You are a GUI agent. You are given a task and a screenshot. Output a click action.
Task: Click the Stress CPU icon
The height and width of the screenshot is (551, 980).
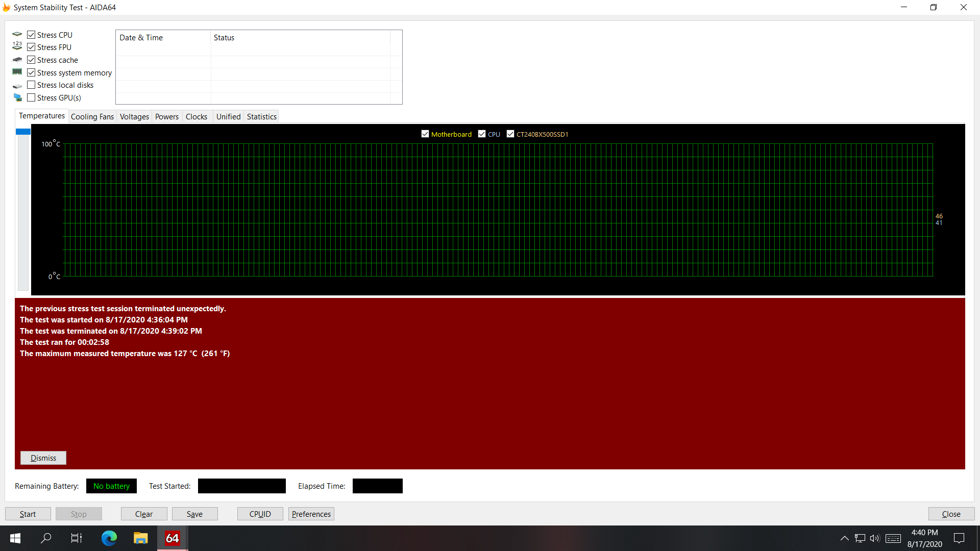pyautogui.click(x=17, y=34)
